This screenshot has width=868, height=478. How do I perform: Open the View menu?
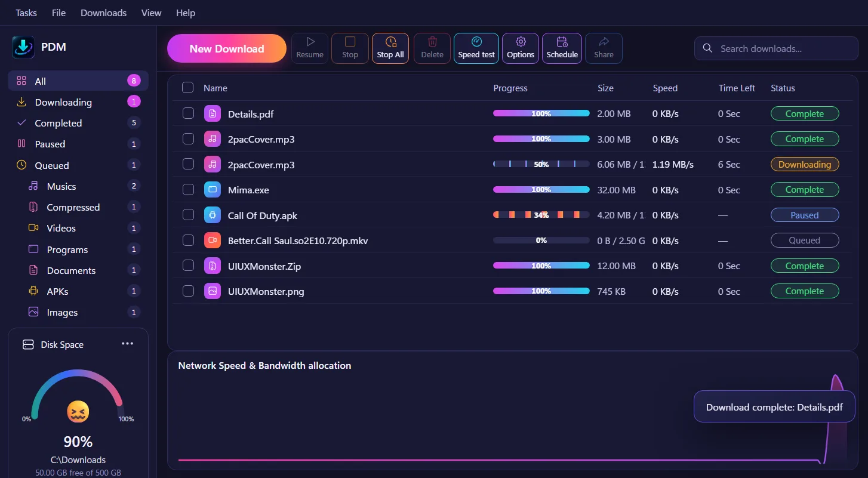152,13
